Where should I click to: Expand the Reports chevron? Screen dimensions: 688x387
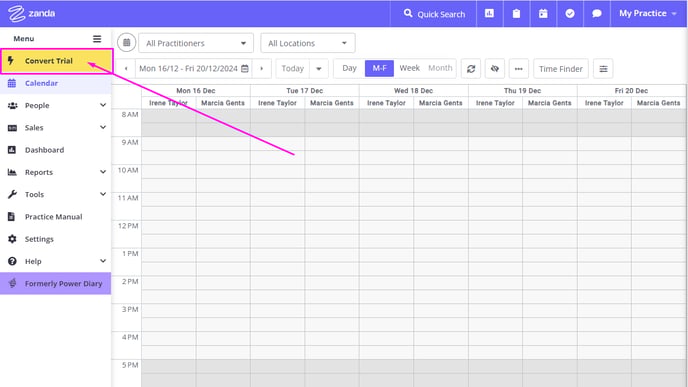(x=103, y=172)
